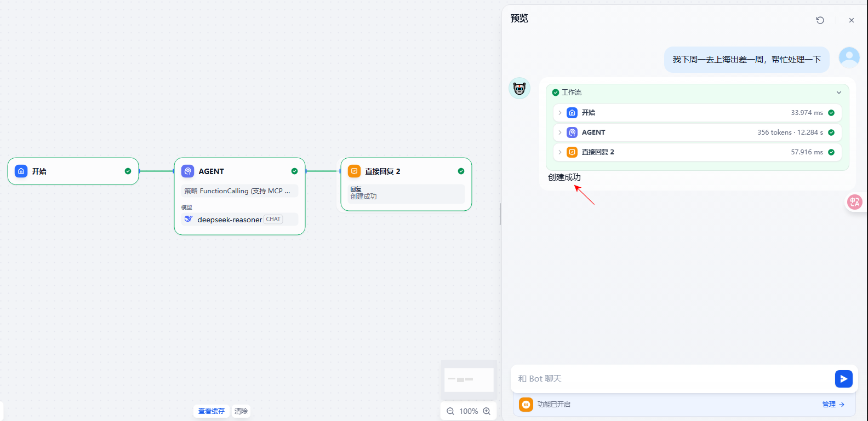This screenshot has width=868, height=421.
Task: Zoom out the workflow canvas
Action: 450,411
